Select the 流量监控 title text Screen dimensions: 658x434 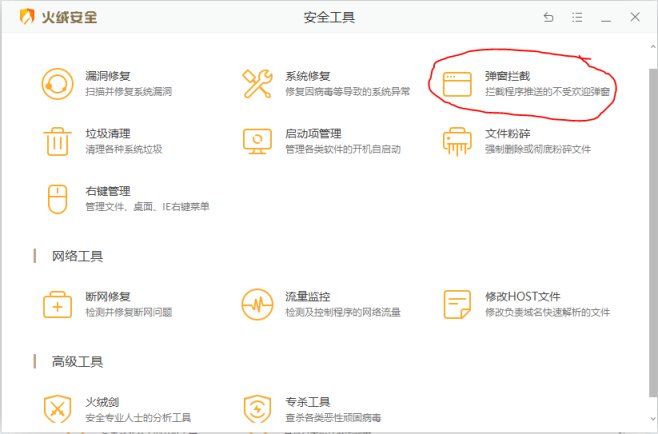pos(308,296)
